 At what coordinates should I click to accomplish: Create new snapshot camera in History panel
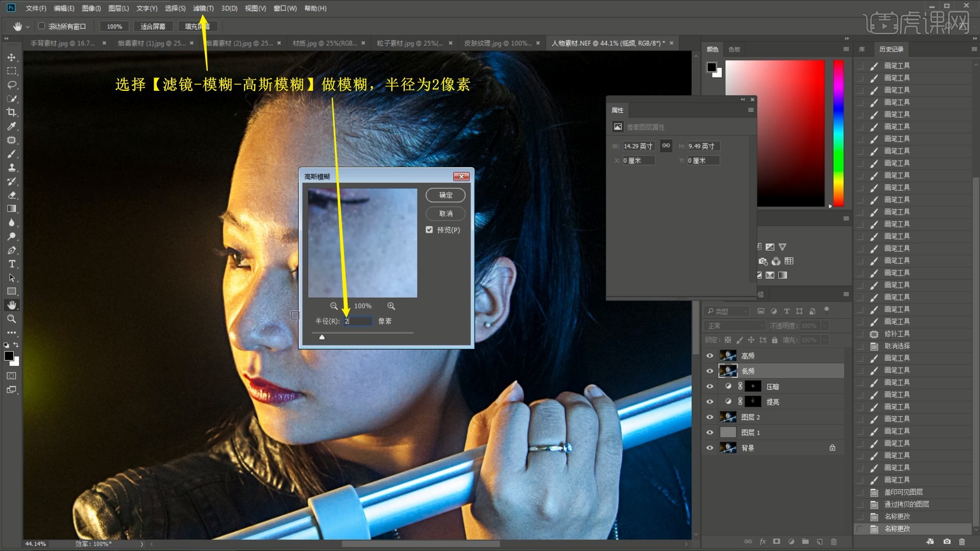coord(947,542)
